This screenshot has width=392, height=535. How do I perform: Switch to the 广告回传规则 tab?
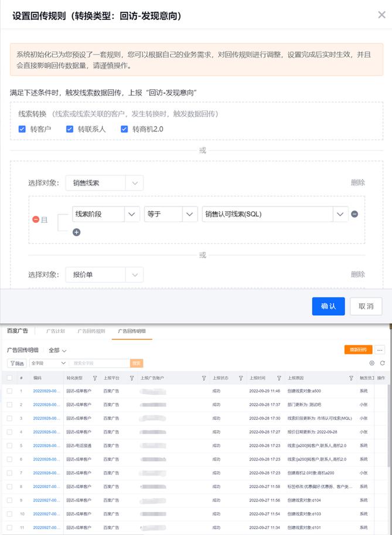pyautogui.click(x=91, y=331)
